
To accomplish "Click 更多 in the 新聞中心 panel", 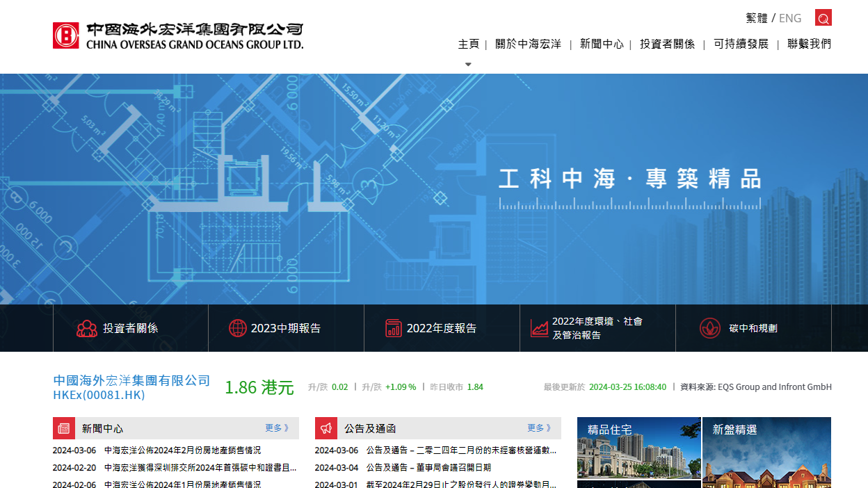I will 273,428.
